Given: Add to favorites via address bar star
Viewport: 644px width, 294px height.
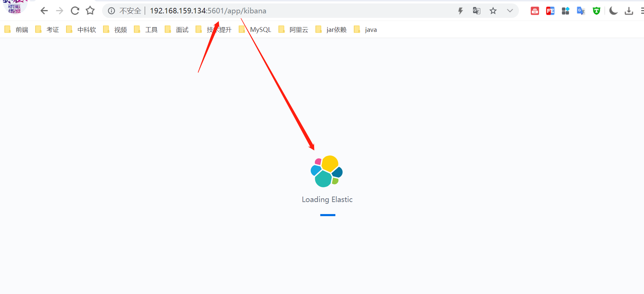Looking at the screenshot, I should click(x=493, y=11).
